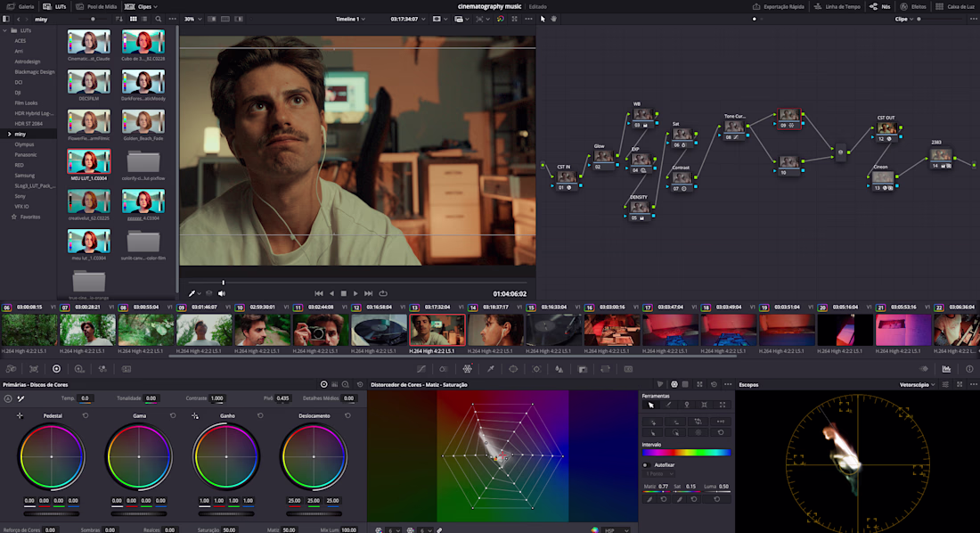This screenshot has height=533, width=980.
Task: Open the Color Match palette icon
Action: [x=34, y=369]
